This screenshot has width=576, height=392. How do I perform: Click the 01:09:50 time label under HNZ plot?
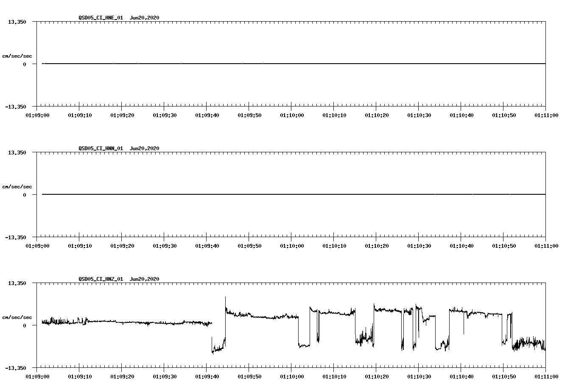point(249,376)
